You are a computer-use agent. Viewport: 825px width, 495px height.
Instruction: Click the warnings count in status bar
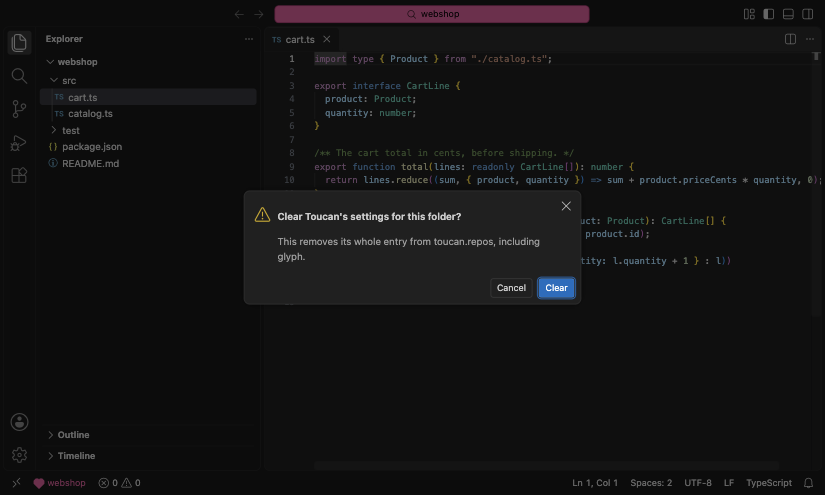(x=131, y=482)
